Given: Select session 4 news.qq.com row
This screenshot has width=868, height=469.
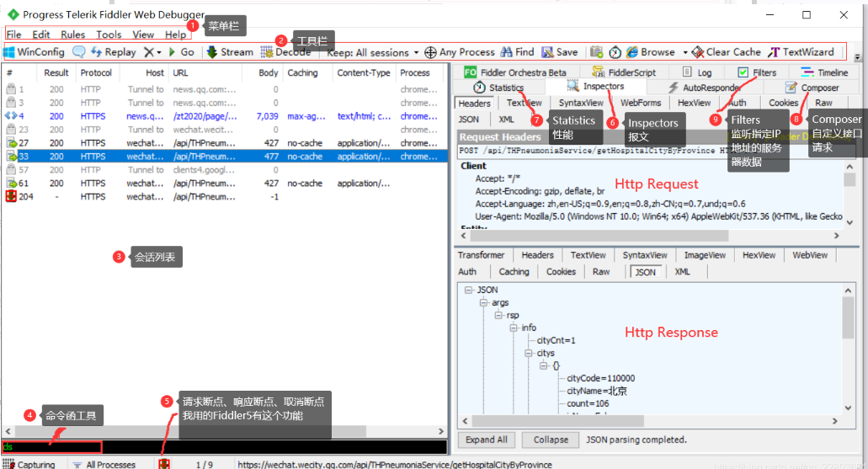Looking at the screenshot, I should pyautogui.click(x=224, y=116).
